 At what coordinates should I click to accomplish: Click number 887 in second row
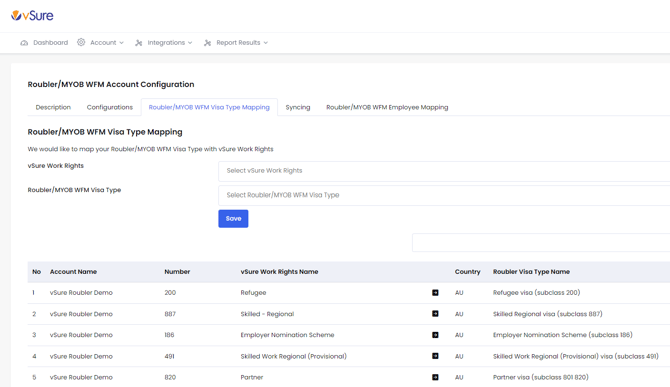(x=170, y=314)
